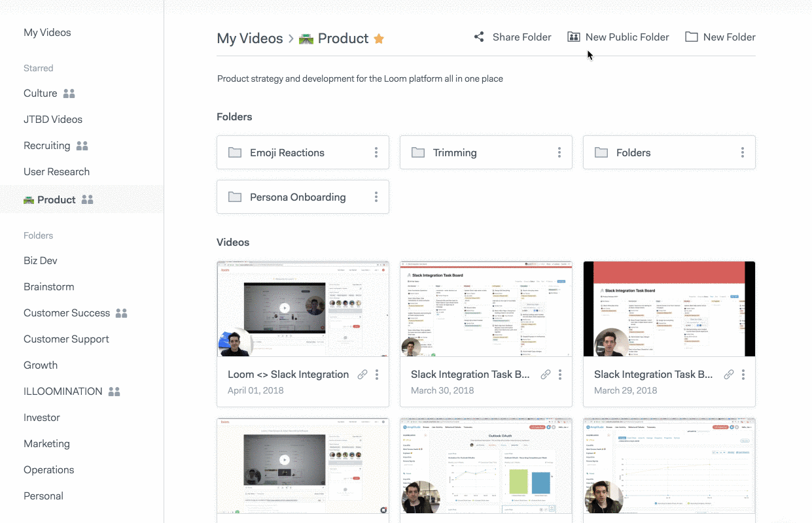
Task: Click the New Public Folder icon
Action: pyautogui.click(x=574, y=37)
